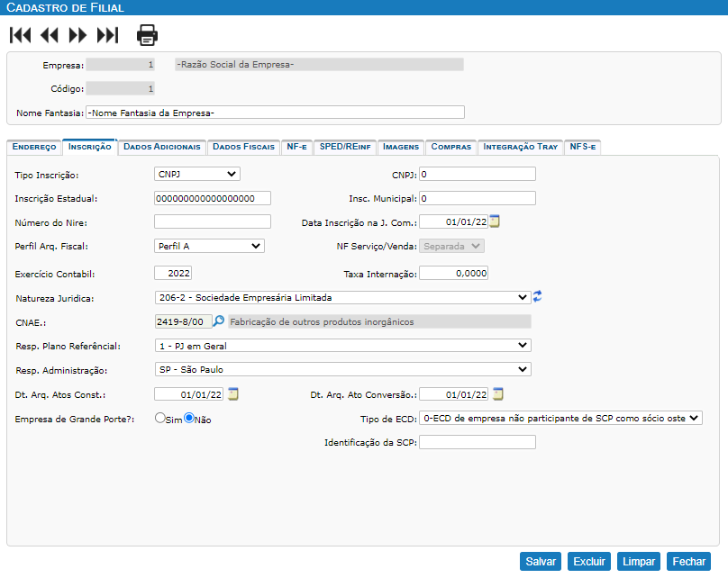Expand the Natureza Jurídica dropdown
The image size is (728, 578).
(x=342, y=297)
